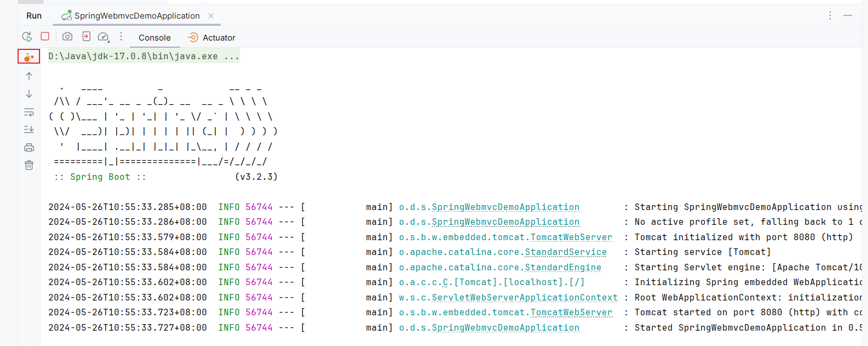
Task: Click the orange highlighted sidebar icon
Action: [29, 56]
